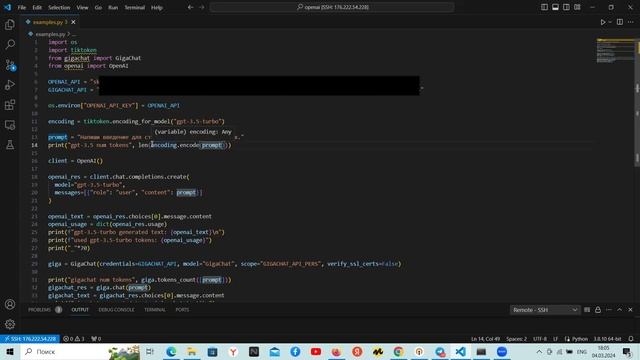The image size is (640, 360).
Task: Open the Selection menu
Action: pyautogui.click(x=59, y=7)
